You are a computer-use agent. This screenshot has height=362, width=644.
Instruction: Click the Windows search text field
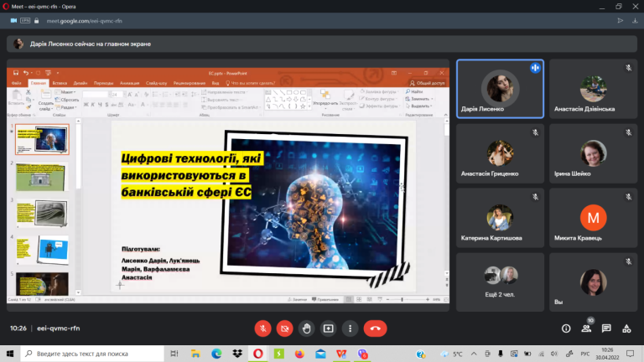(92, 354)
